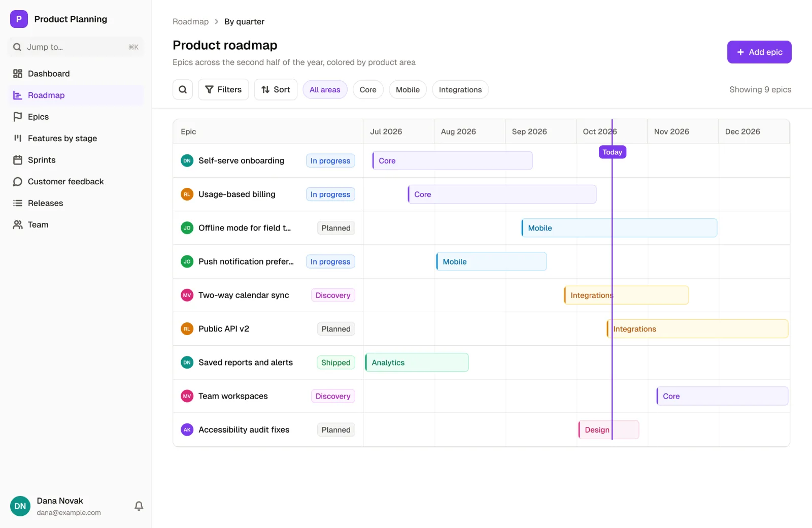This screenshot has height=528, width=812.
Task: Select the Analytics timeline bar
Action: 417,362
